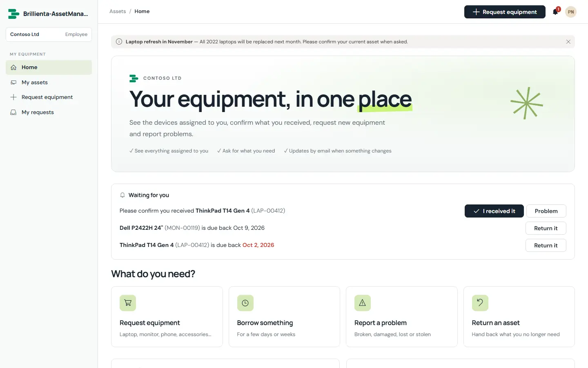Screen dimensions: 588x368
Task: Click Return it for Dell P2422H monitor
Action: point(546,228)
